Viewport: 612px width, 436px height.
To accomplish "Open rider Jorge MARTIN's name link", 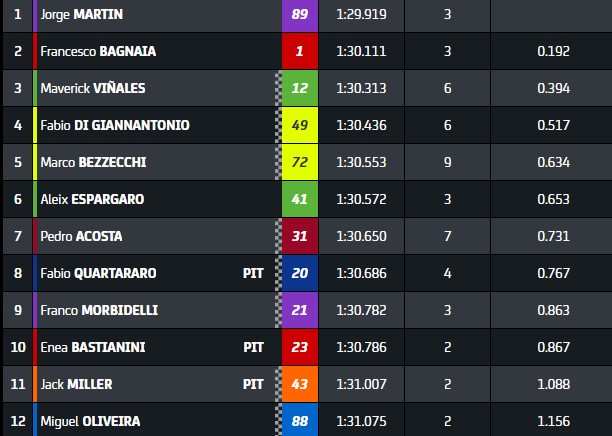I will point(83,15).
